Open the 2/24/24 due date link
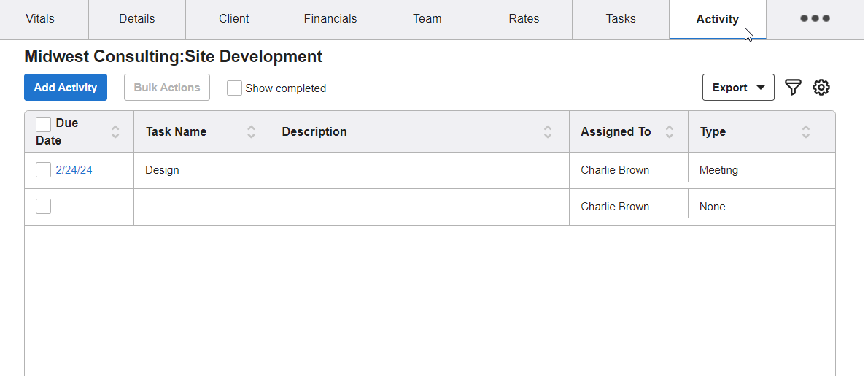868x376 pixels. pos(74,170)
